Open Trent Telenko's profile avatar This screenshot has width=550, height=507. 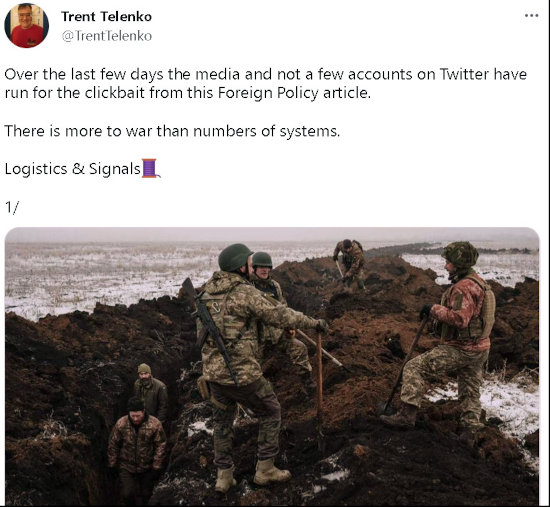pyautogui.click(x=26, y=25)
